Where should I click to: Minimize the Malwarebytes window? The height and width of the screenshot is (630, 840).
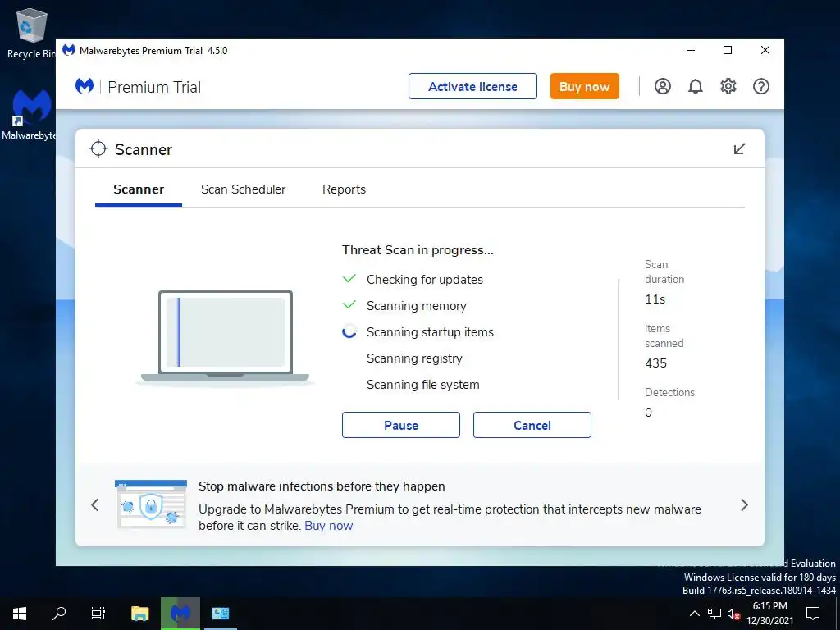(691, 50)
